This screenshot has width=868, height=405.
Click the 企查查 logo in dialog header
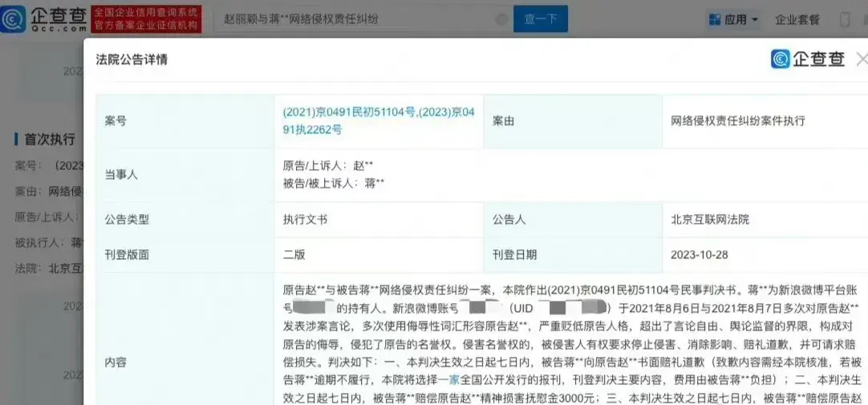[808, 59]
